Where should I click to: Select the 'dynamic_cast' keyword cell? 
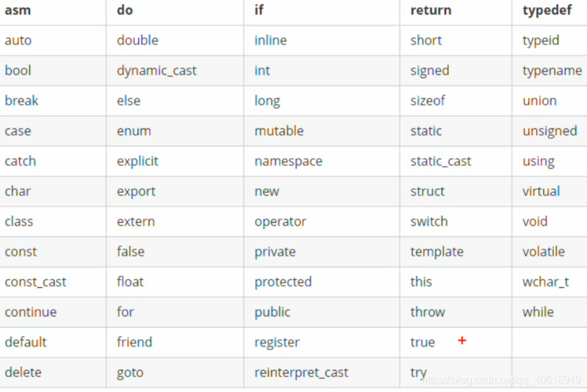click(x=175, y=71)
